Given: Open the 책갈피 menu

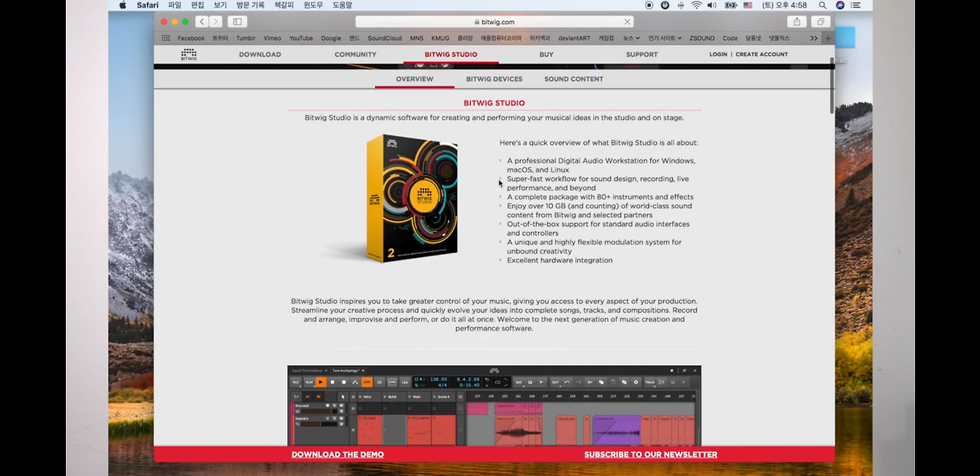Looking at the screenshot, I should click(284, 5).
